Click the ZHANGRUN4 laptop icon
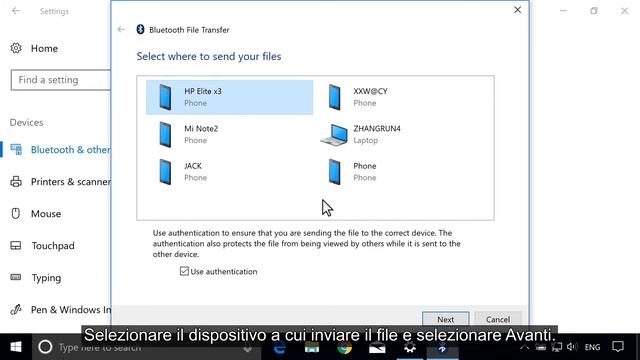Image resolution: width=640 pixels, height=360 pixels. (334, 135)
